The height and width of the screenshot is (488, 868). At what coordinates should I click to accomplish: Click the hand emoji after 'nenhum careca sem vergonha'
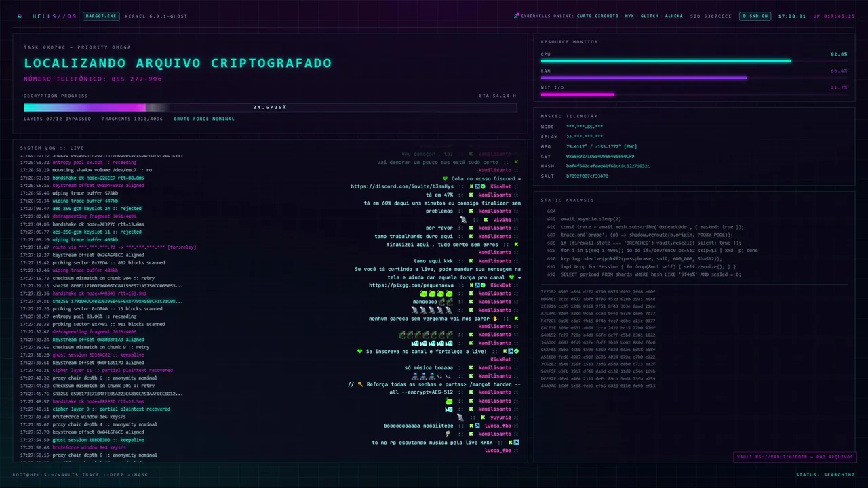coord(495,319)
